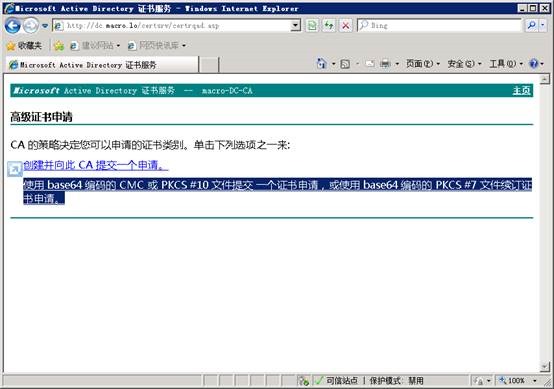The image size is (554, 389).
Task: Select the Microsoft Active Directory 证书服务 tab
Action: (102, 65)
